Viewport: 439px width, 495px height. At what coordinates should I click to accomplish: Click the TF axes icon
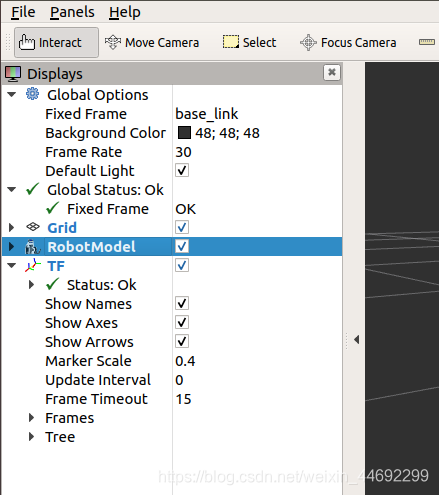pyautogui.click(x=32, y=266)
